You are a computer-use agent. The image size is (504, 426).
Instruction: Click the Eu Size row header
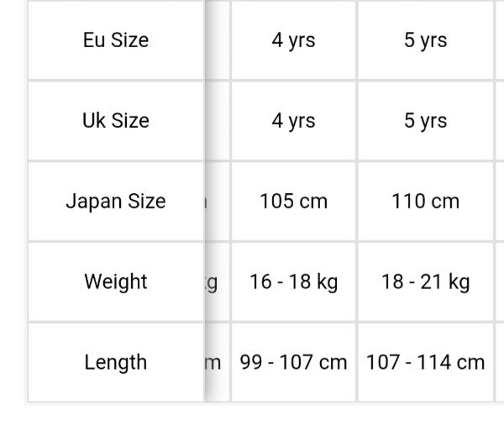coord(116,40)
